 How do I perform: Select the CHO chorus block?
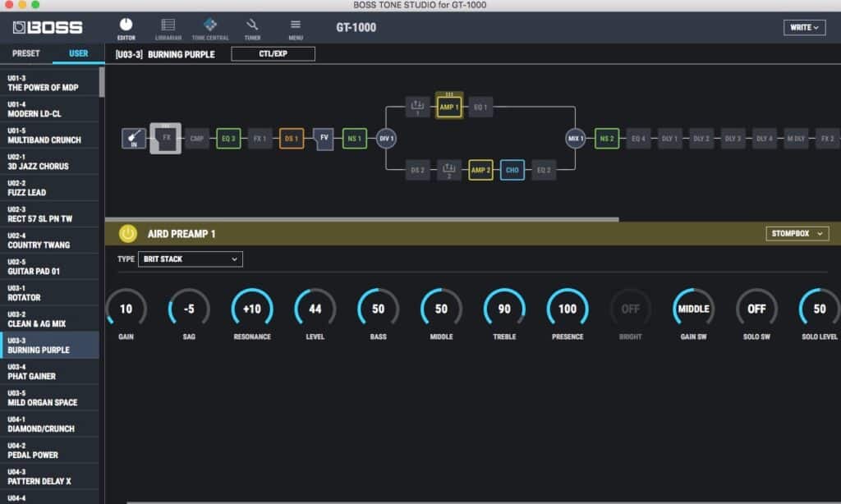(512, 170)
